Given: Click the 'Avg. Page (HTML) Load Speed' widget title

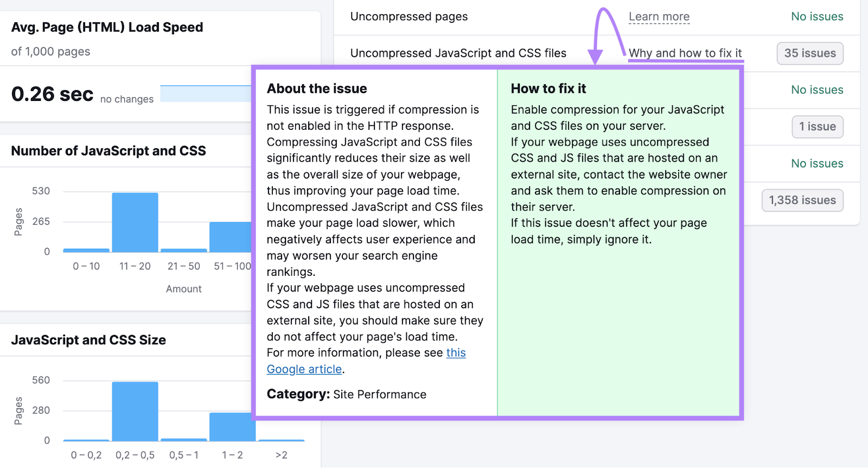Looking at the screenshot, I should point(107,27).
